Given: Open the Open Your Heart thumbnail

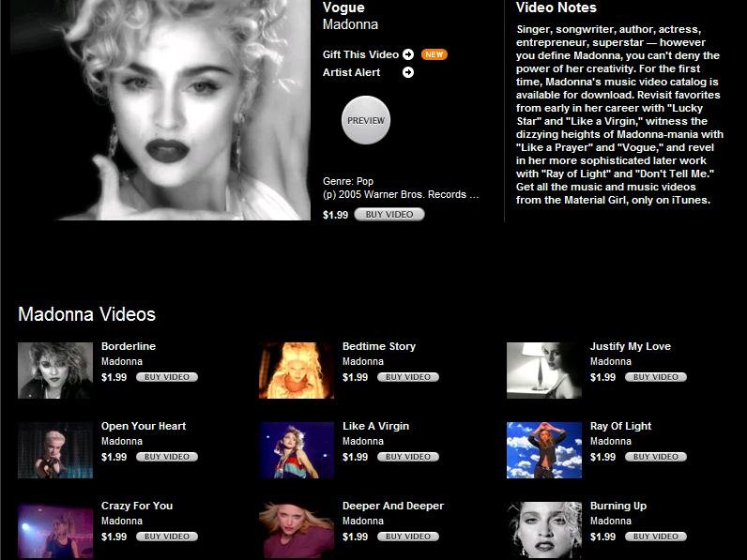Looking at the screenshot, I should (55, 450).
